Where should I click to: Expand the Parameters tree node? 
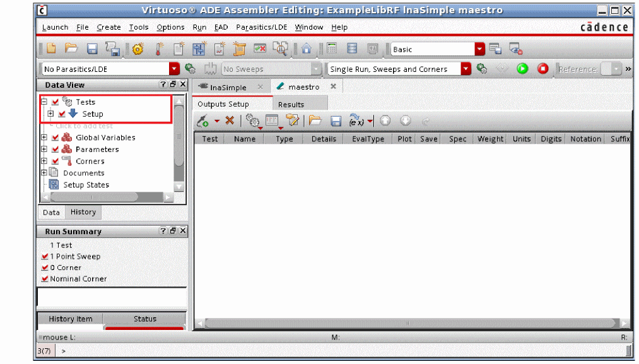[x=44, y=149]
